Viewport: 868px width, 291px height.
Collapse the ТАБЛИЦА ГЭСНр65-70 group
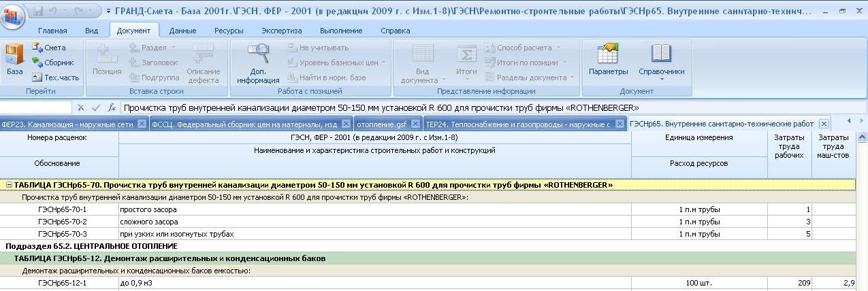pyautogui.click(x=9, y=185)
